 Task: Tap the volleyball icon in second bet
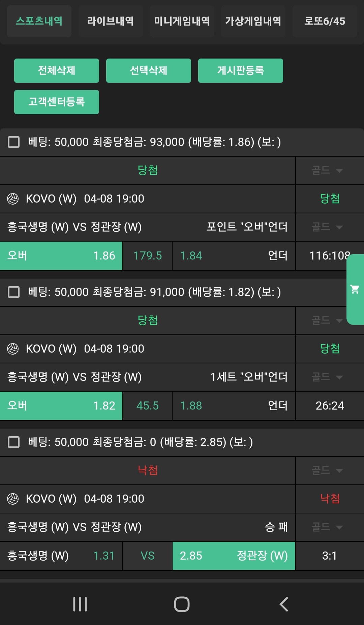[13, 349]
